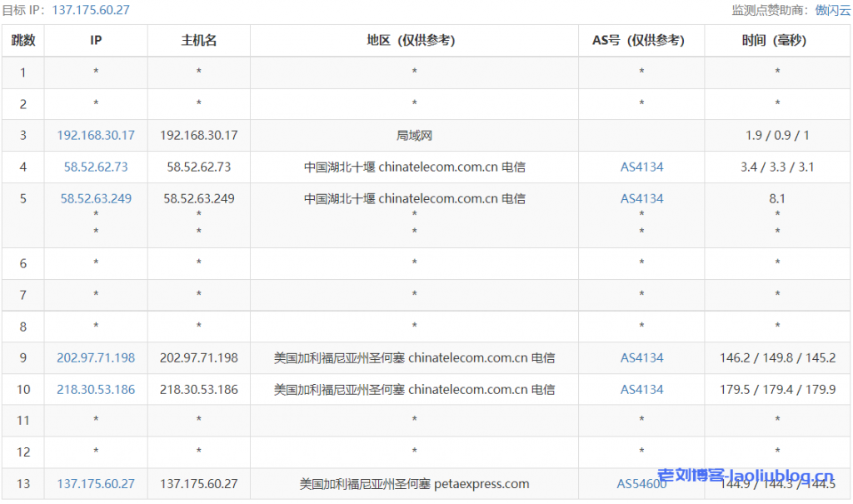Open IP link 218.30.53.186 on hop 10

point(95,389)
